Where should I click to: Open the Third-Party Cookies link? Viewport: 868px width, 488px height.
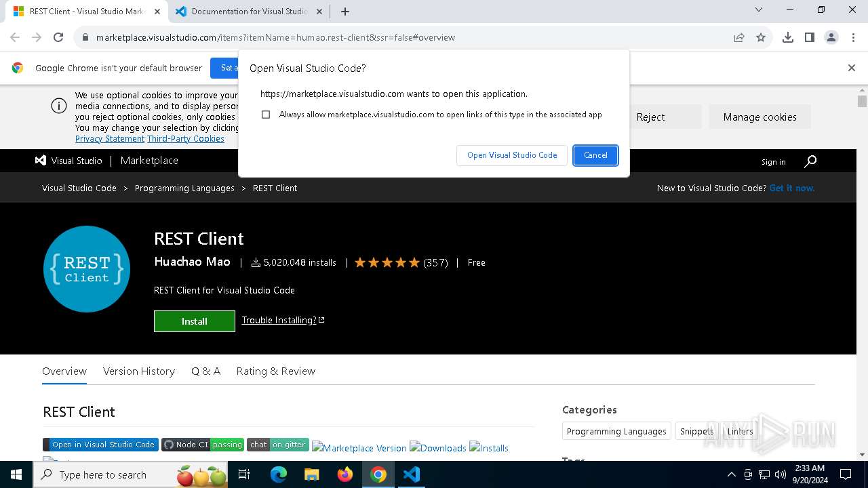pyautogui.click(x=186, y=138)
